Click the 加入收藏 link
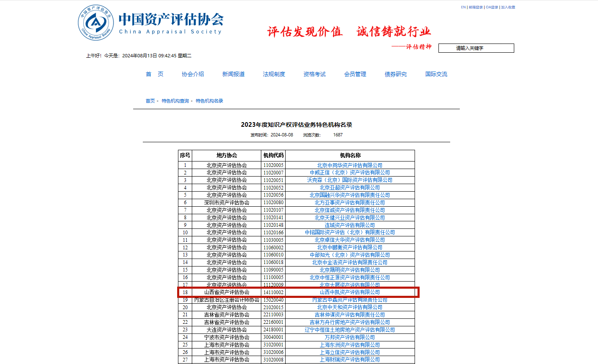The height and width of the screenshot is (364, 598). pyautogui.click(x=508, y=7)
